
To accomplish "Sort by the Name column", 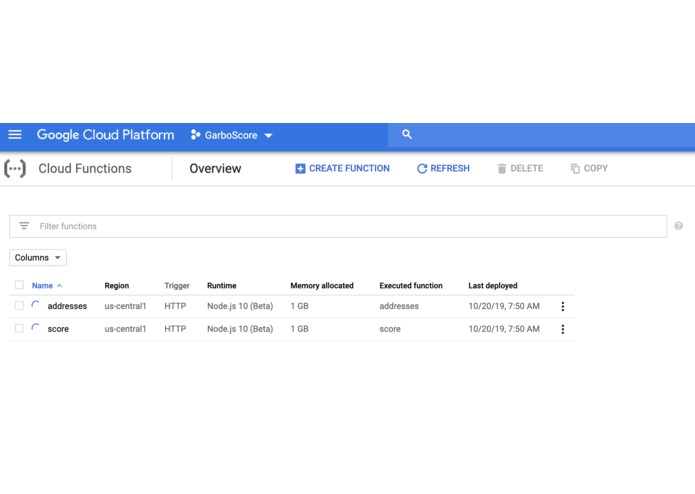I will click(42, 286).
